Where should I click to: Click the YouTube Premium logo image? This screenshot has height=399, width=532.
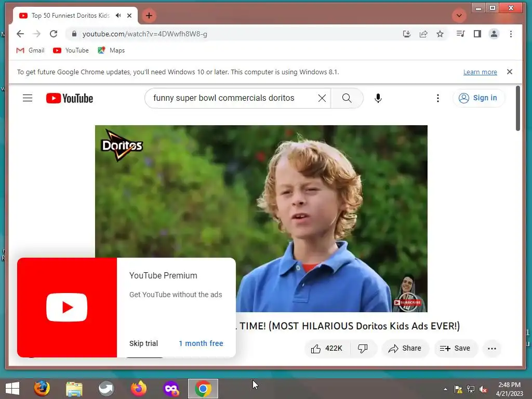(x=67, y=308)
